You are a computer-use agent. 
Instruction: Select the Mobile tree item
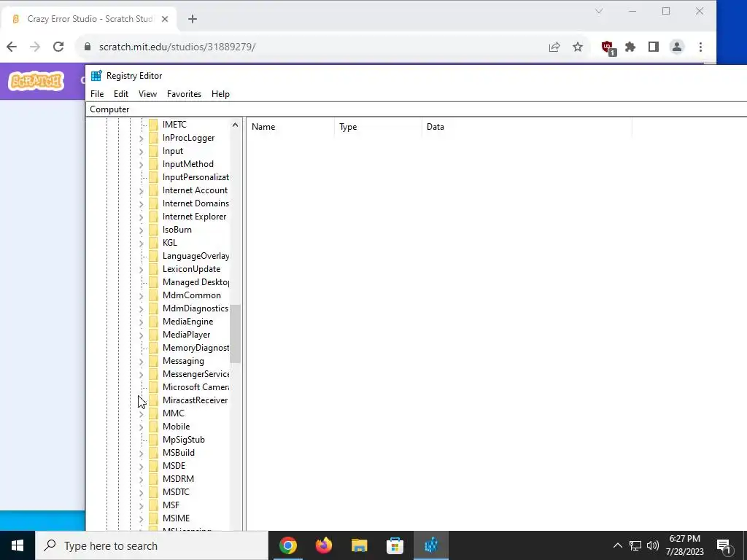click(x=177, y=427)
